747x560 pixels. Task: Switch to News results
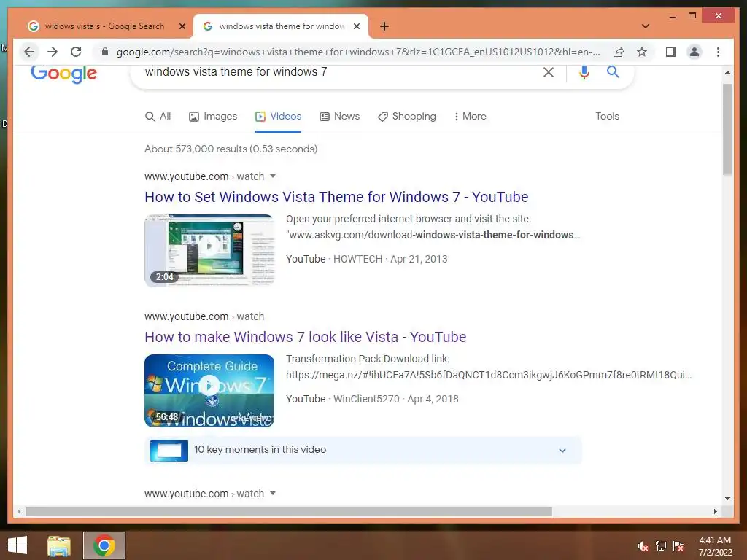click(x=340, y=116)
